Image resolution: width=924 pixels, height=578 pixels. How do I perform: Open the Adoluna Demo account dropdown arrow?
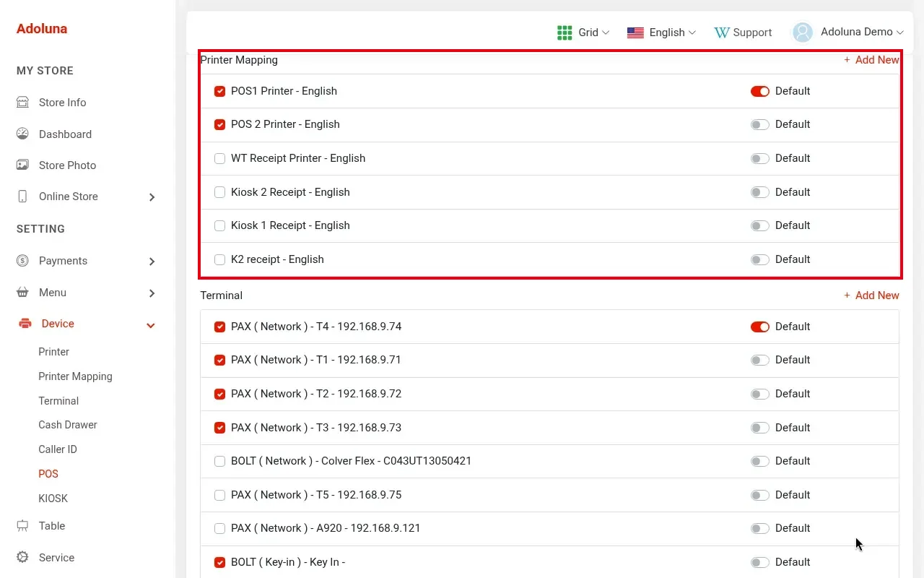point(900,33)
